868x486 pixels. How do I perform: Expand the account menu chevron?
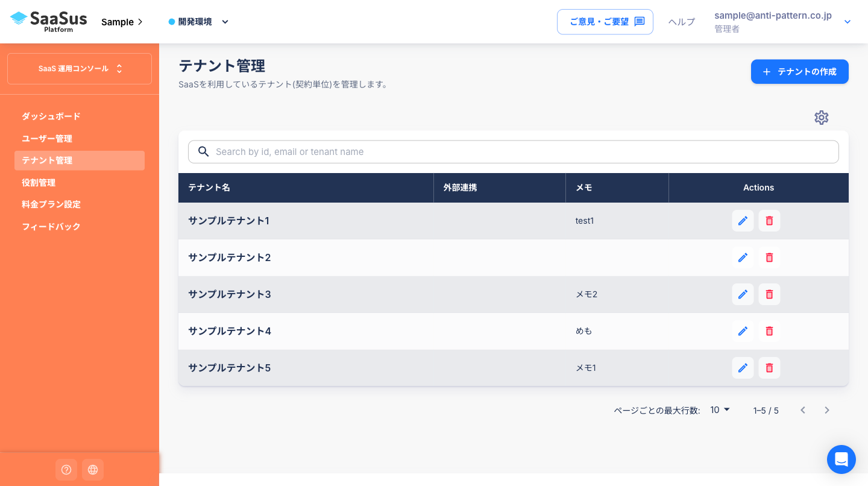click(x=848, y=22)
